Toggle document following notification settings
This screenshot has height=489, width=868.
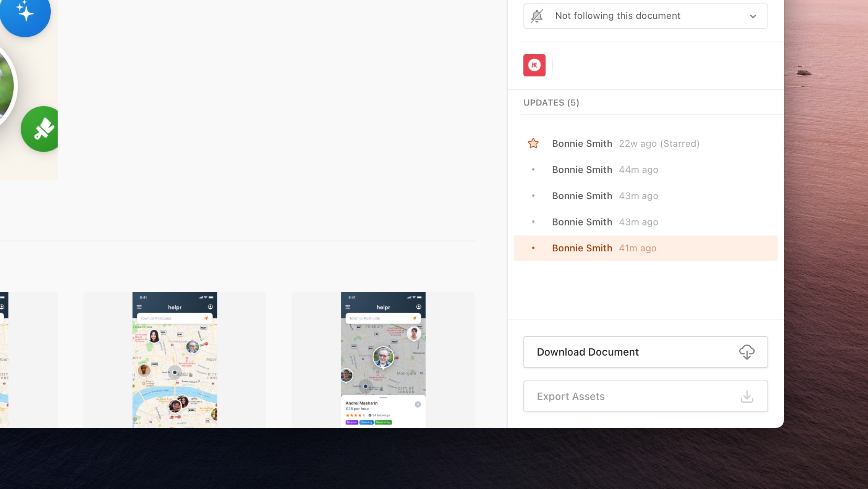coord(646,16)
